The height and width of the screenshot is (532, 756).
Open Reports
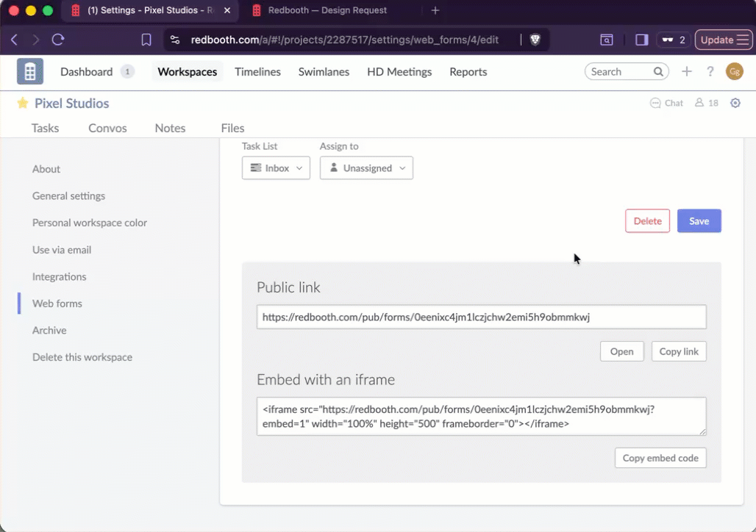click(468, 72)
